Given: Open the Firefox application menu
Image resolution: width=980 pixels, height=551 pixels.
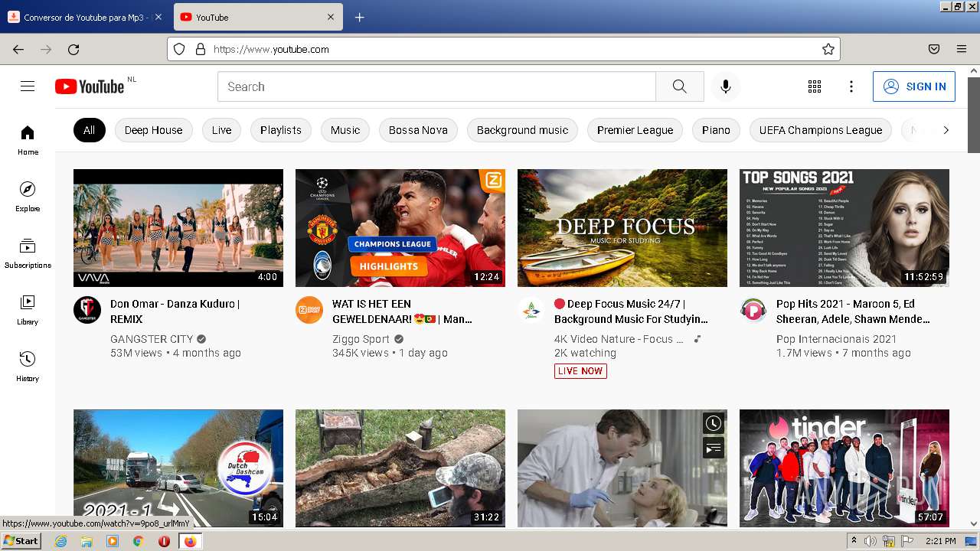Looking at the screenshot, I should pyautogui.click(x=962, y=49).
